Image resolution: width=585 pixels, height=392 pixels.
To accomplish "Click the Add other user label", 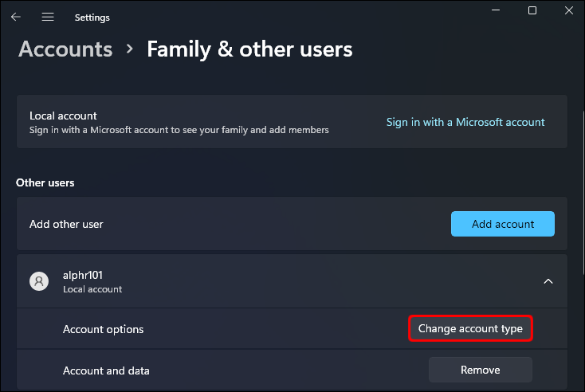I will click(66, 224).
